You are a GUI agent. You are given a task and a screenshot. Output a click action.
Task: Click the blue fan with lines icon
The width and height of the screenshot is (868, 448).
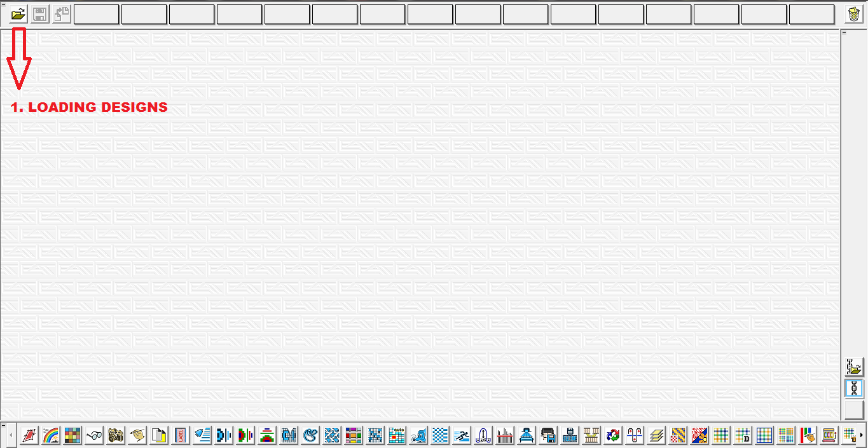tap(202, 435)
